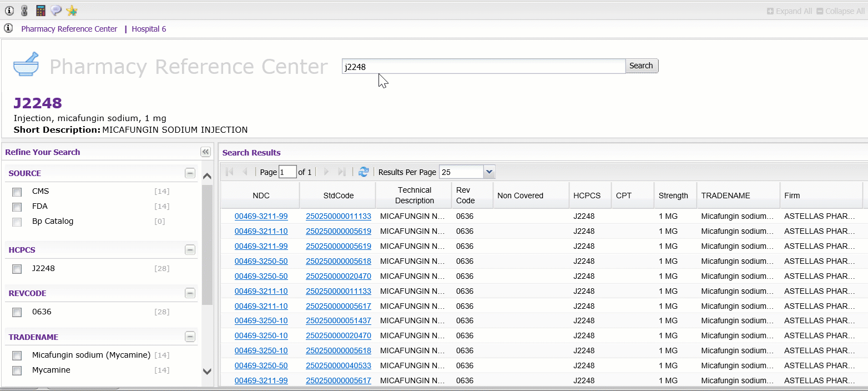
Task: Open the Results Per Page dropdown
Action: click(489, 172)
